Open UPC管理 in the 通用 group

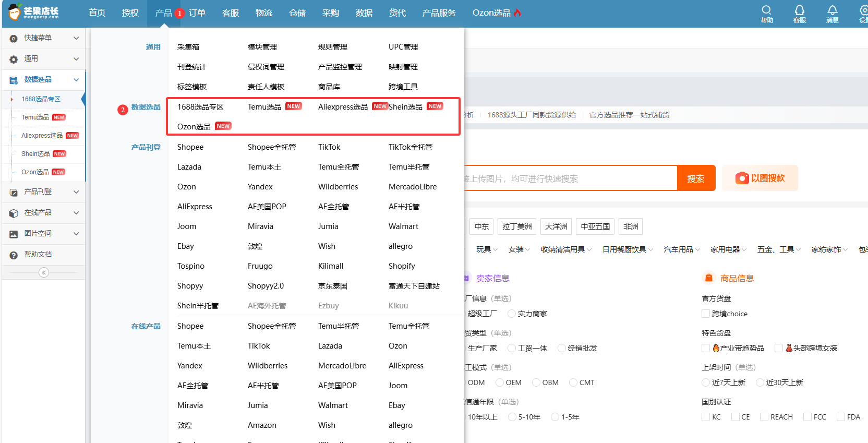pyautogui.click(x=403, y=47)
